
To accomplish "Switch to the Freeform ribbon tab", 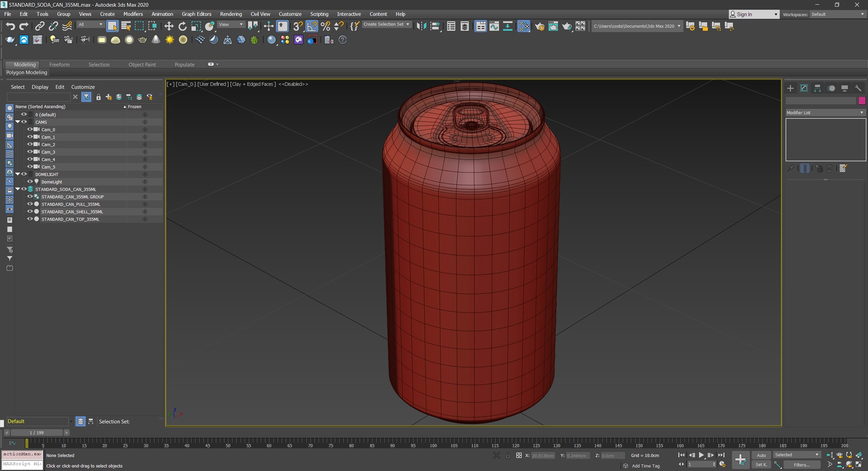I will [x=59, y=65].
